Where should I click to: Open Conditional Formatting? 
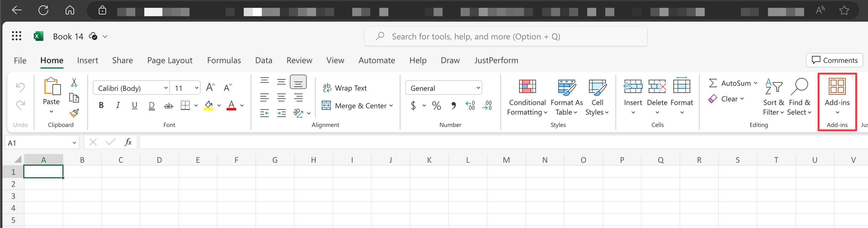coord(527,97)
